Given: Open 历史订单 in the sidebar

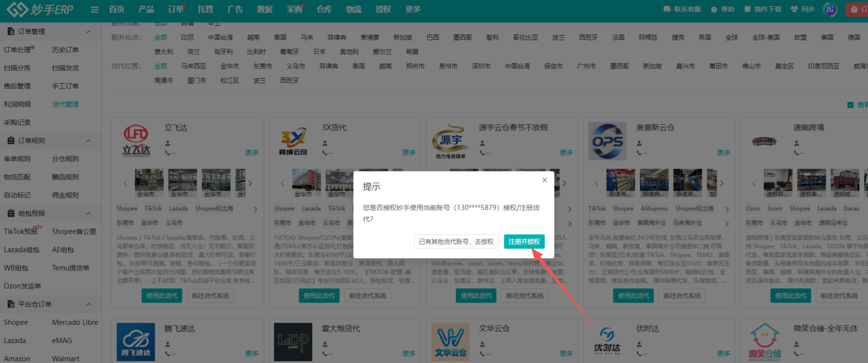Looking at the screenshot, I should click(66, 50).
